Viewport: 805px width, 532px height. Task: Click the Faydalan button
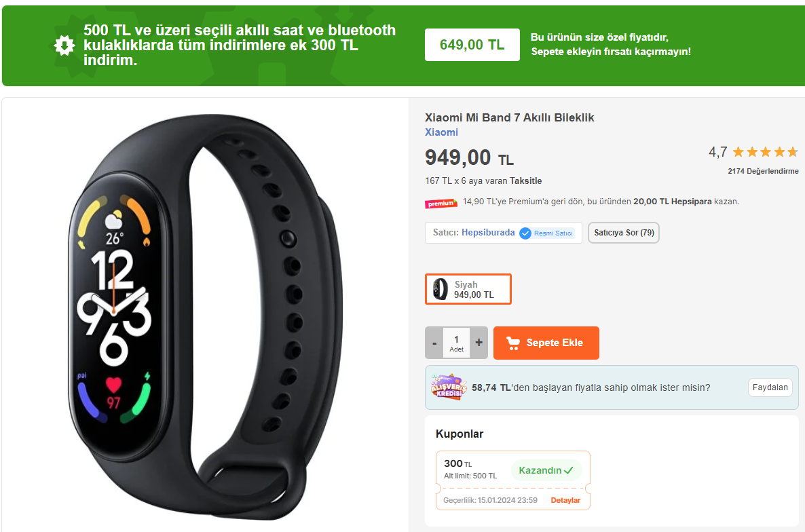pos(770,387)
